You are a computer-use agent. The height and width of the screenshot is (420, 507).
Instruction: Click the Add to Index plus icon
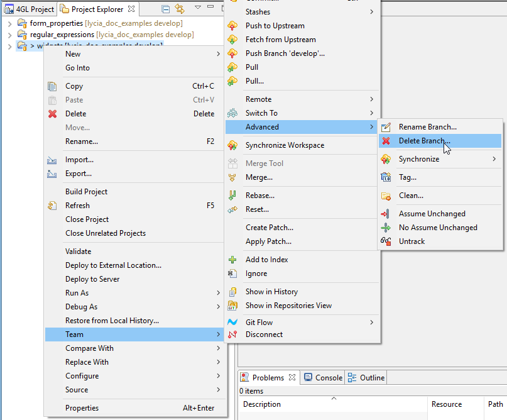coord(232,260)
